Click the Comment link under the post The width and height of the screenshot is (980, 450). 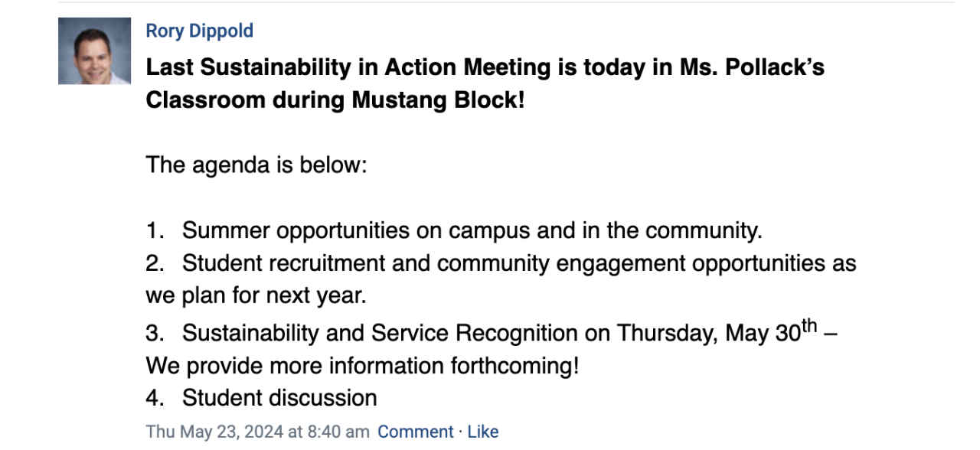[415, 432]
